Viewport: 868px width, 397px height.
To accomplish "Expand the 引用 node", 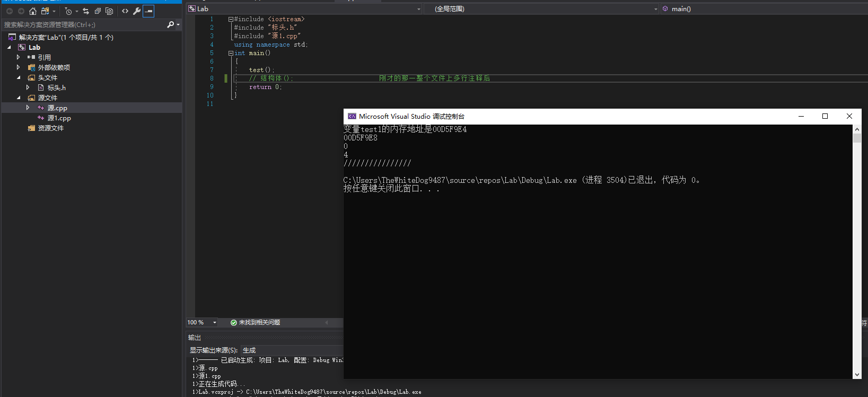I will point(18,57).
